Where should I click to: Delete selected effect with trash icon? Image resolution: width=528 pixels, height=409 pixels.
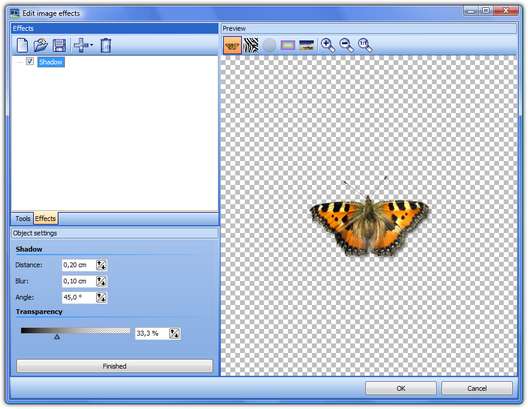click(106, 45)
